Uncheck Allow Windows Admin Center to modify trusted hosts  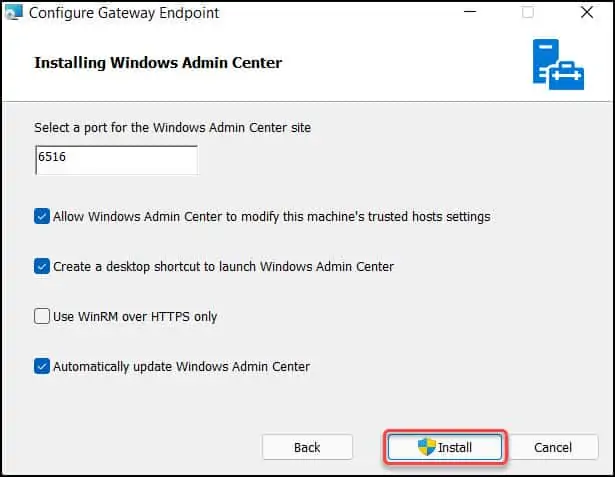[42, 216]
